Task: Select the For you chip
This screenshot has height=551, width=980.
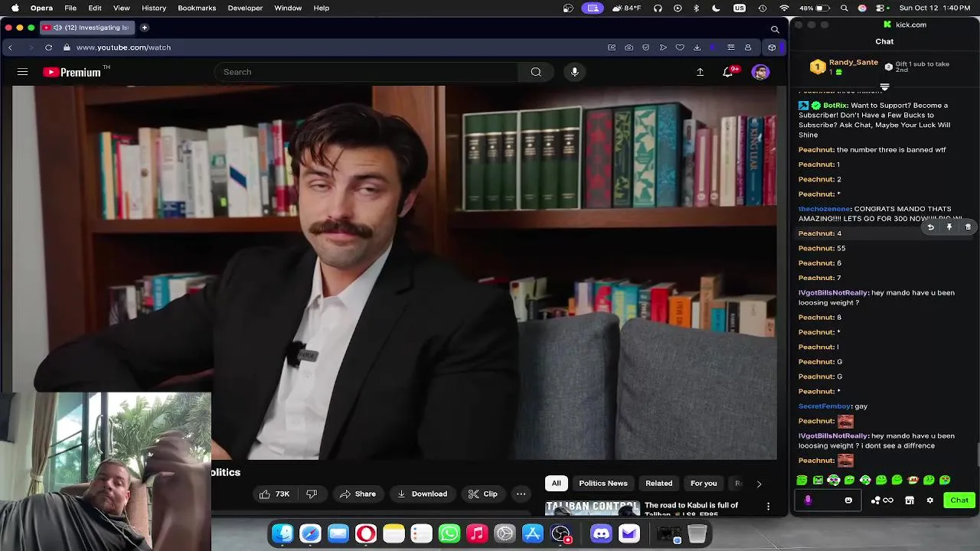Action: point(704,484)
